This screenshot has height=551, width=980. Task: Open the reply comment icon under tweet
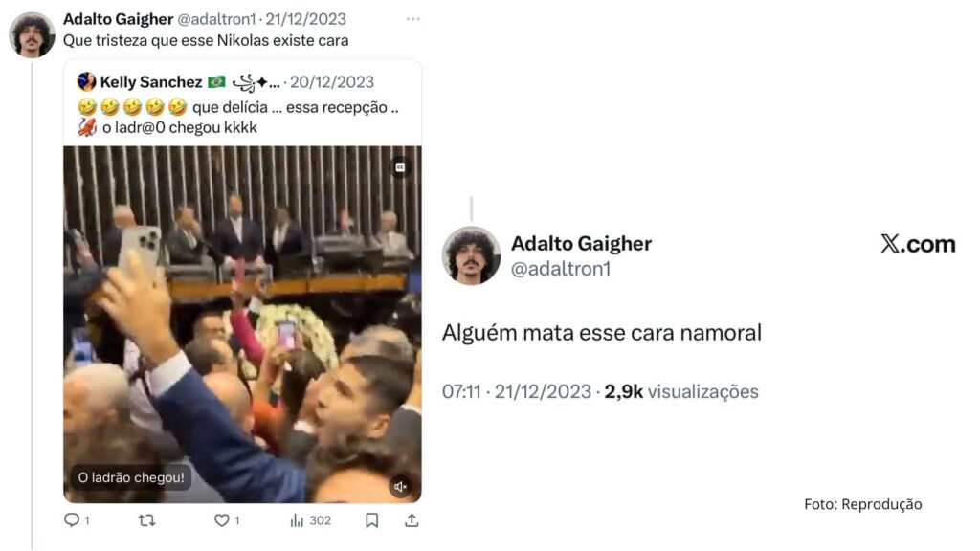pos(72,519)
